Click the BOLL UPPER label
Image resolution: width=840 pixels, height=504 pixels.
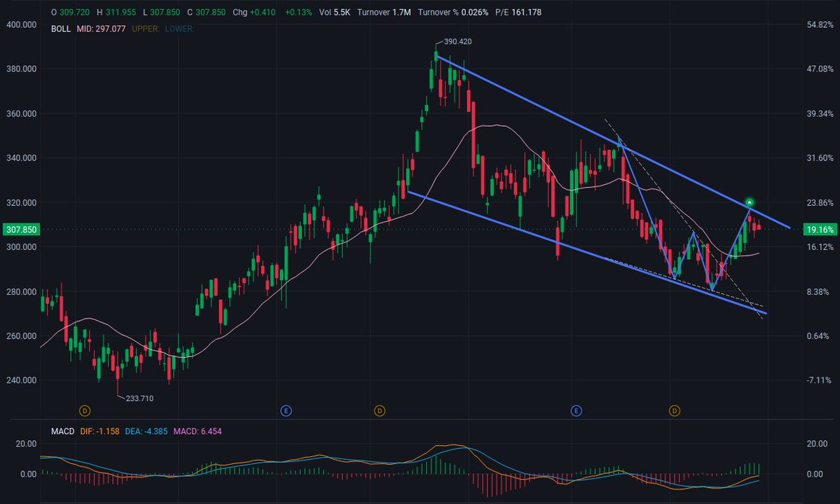[146, 29]
